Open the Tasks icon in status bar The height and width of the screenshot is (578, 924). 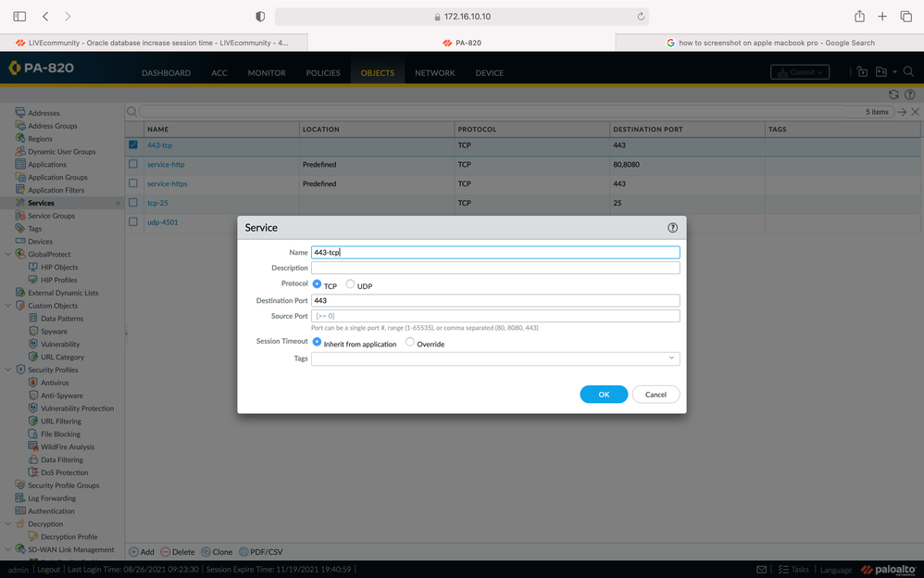click(783, 570)
